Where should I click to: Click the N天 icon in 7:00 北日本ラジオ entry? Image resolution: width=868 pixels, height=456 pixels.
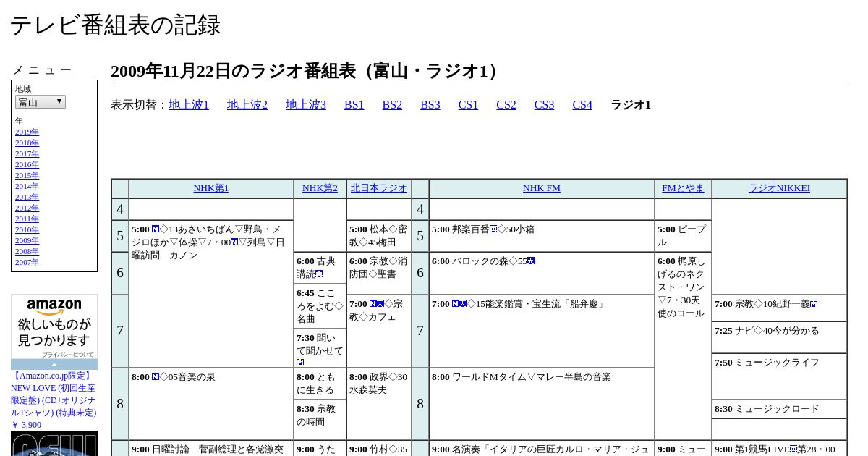pos(377,304)
